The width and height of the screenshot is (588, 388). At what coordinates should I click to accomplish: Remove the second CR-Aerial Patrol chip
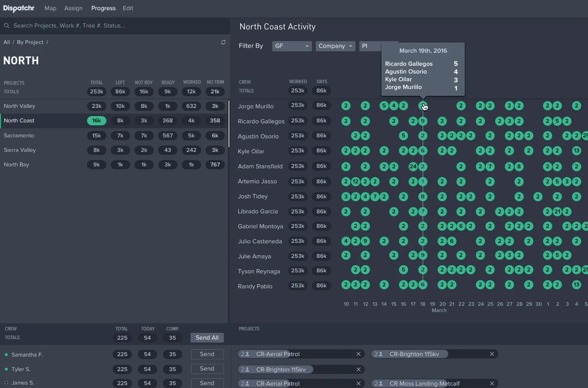[358, 383]
